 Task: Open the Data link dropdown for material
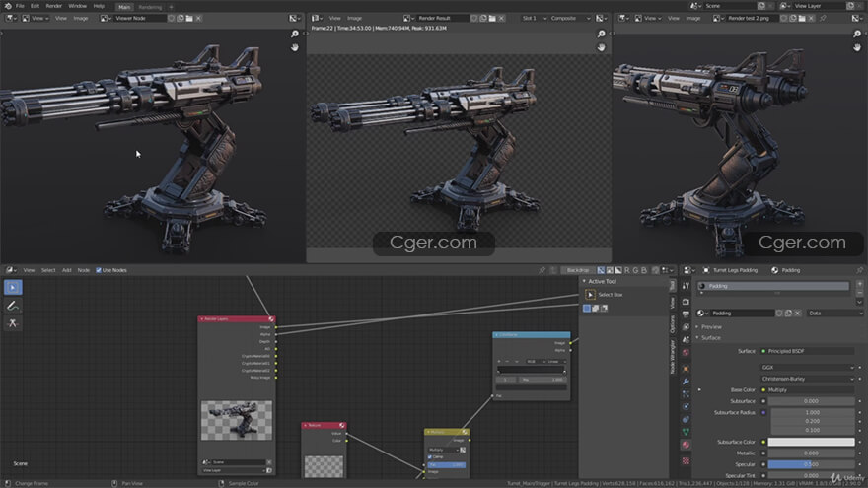[x=834, y=314]
